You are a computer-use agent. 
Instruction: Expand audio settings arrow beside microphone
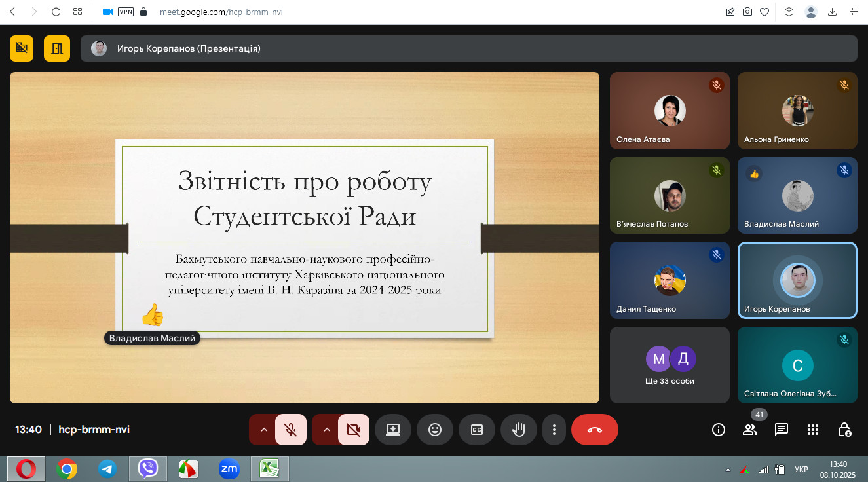pyautogui.click(x=263, y=430)
